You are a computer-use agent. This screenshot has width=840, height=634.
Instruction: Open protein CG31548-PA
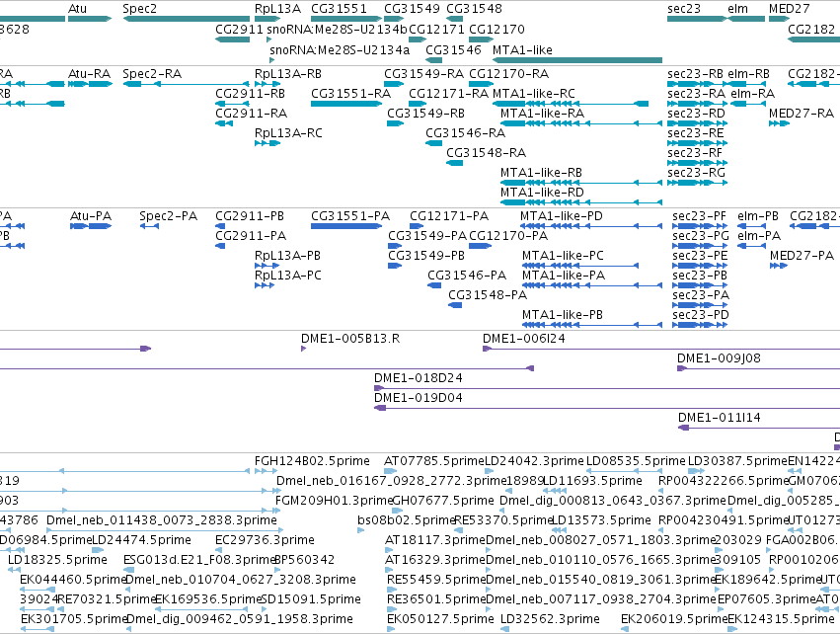[455, 305]
